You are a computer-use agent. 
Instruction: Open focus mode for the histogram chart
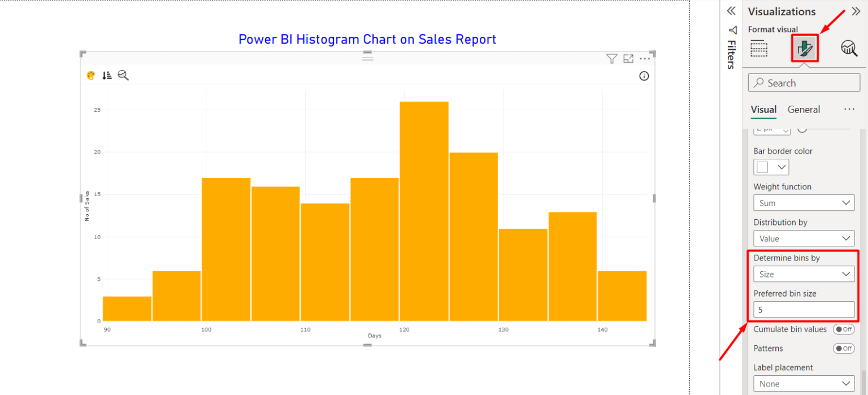628,58
